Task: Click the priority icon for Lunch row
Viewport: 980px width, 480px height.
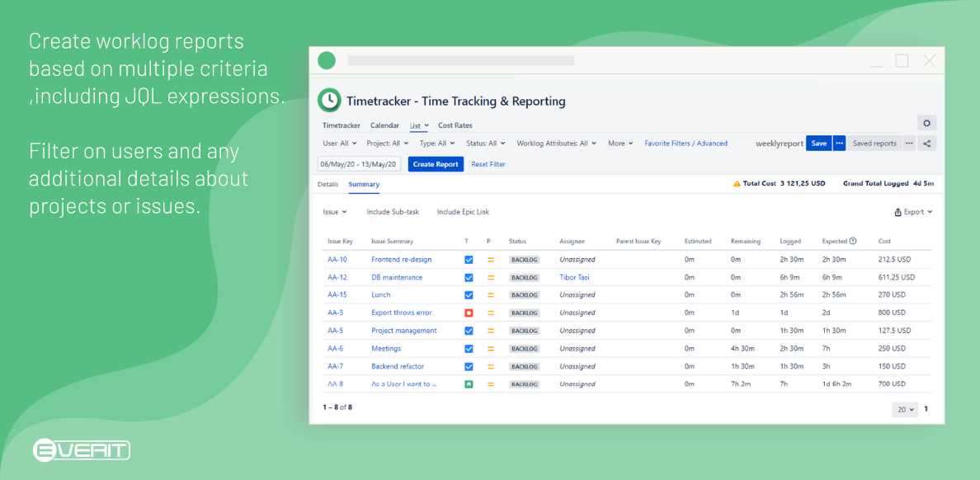Action: click(x=491, y=295)
